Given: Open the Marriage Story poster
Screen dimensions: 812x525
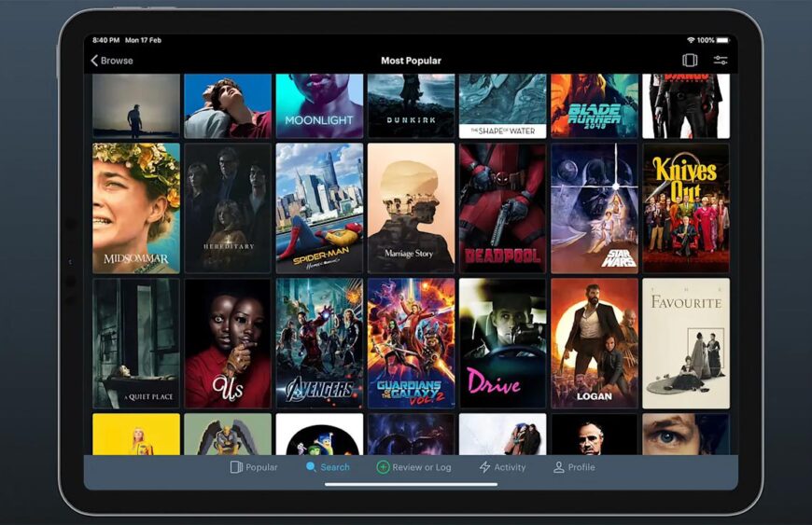Looking at the screenshot, I should (412, 208).
